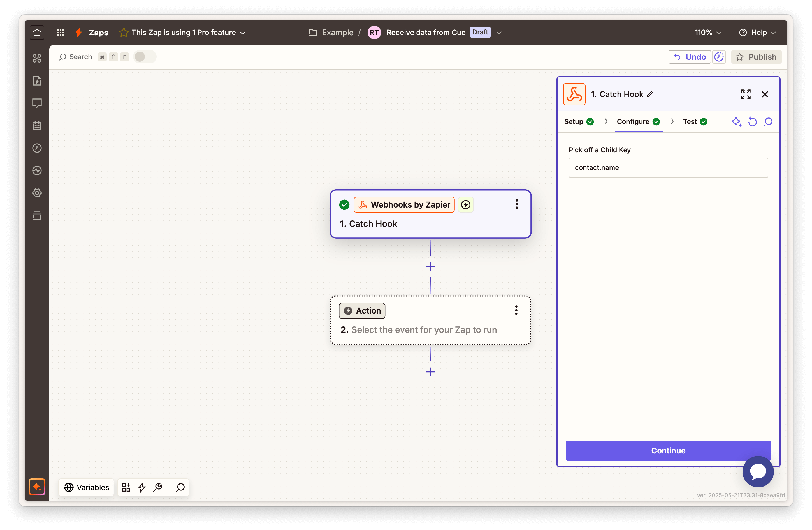Click the wrench tool in bottom toolbar
Image resolution: width=812 pixels, height=530 pixels.
tap(158, 487)
